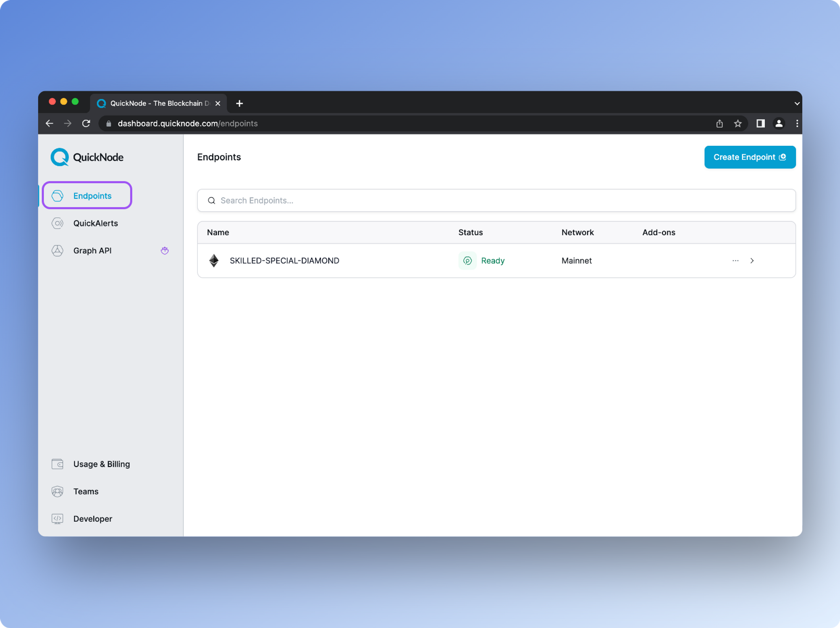Click the chevron arrow on SKILLED-SPECIAL-DIAMOND

tap(752, 260)
